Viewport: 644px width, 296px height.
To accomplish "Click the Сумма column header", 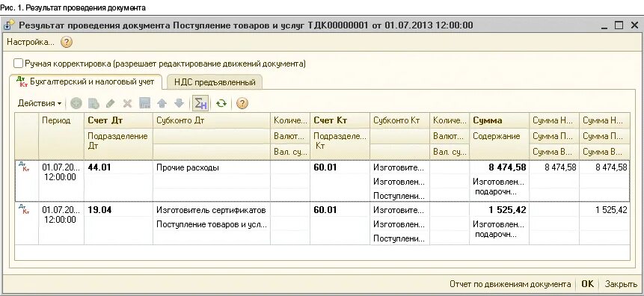I will pos(499,120).
